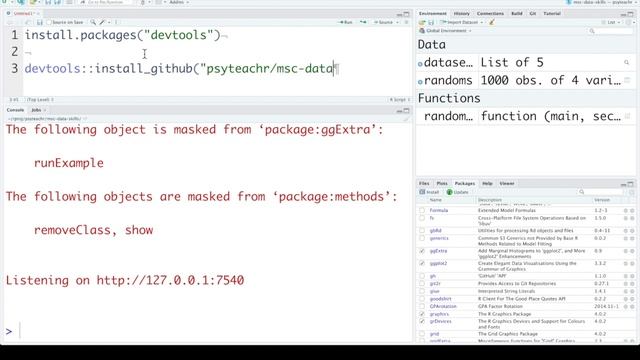
Task: Remove the ggExtra package with its x icon
Action: 632,251
